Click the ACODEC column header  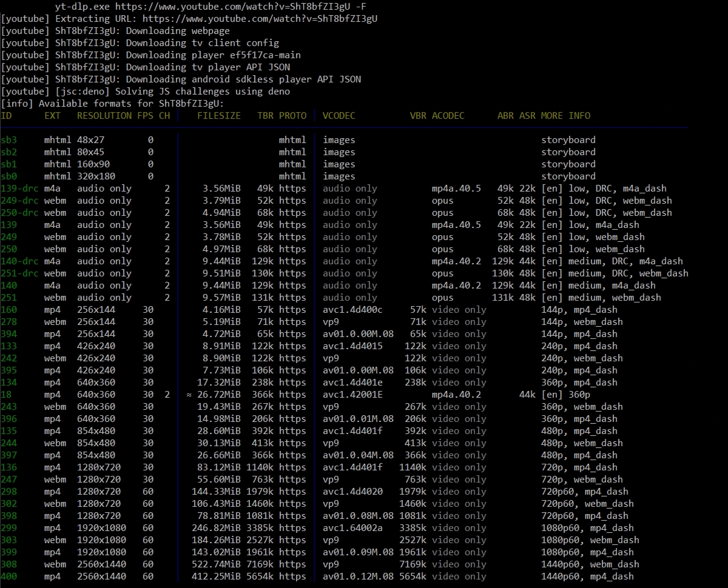(x=448, y=116)
